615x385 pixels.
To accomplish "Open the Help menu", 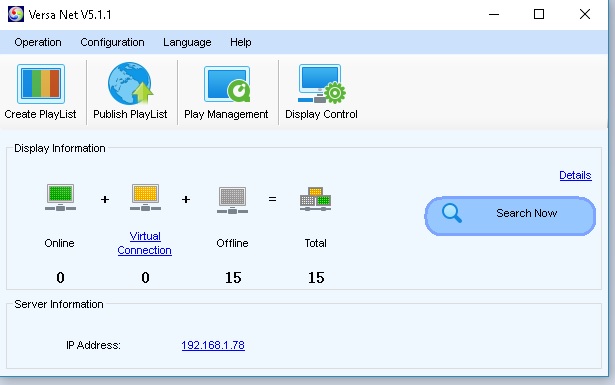I will [x=240, y=42].
